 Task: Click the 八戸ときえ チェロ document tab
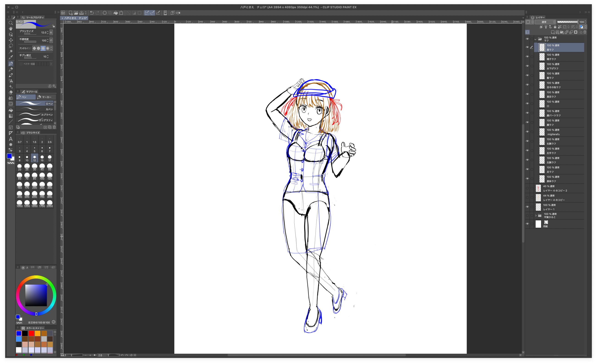pyautogui.click(x=75, y=18)
